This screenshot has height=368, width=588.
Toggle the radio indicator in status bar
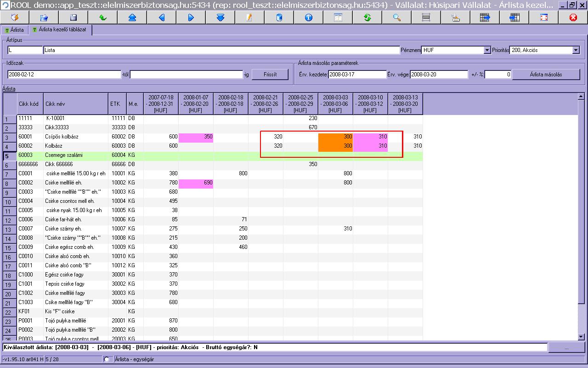[107, 359]
